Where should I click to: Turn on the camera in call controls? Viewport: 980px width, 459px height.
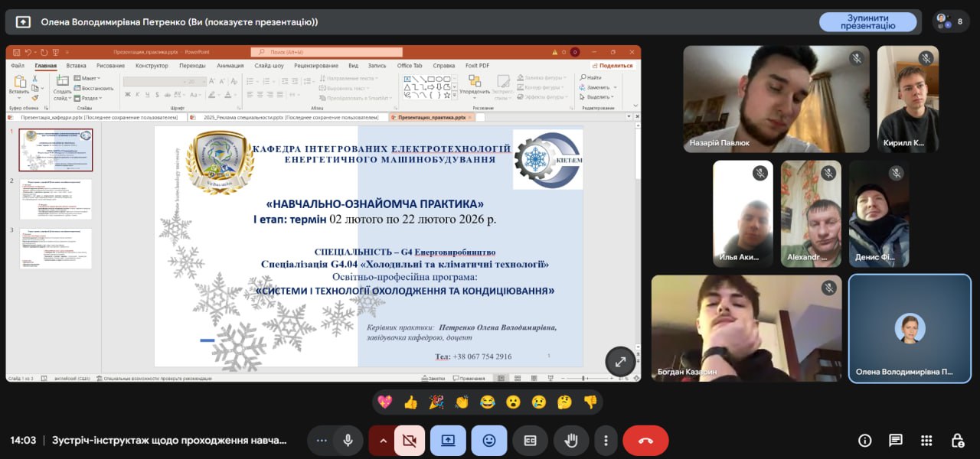tap(410, 441)
